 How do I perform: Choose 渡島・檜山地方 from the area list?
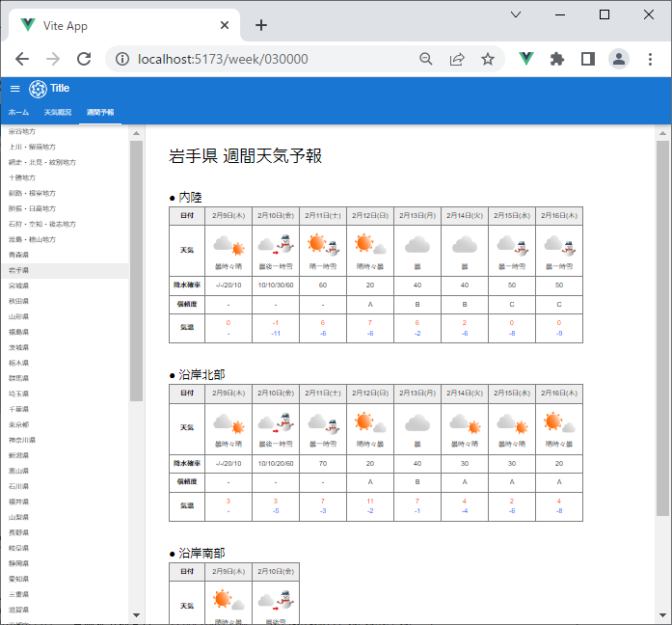pyautogui.click(x=65, y=239)
